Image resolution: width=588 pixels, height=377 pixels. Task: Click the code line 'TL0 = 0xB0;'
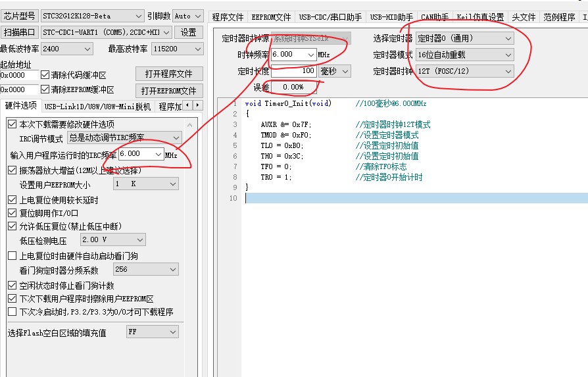click(282, 145)
